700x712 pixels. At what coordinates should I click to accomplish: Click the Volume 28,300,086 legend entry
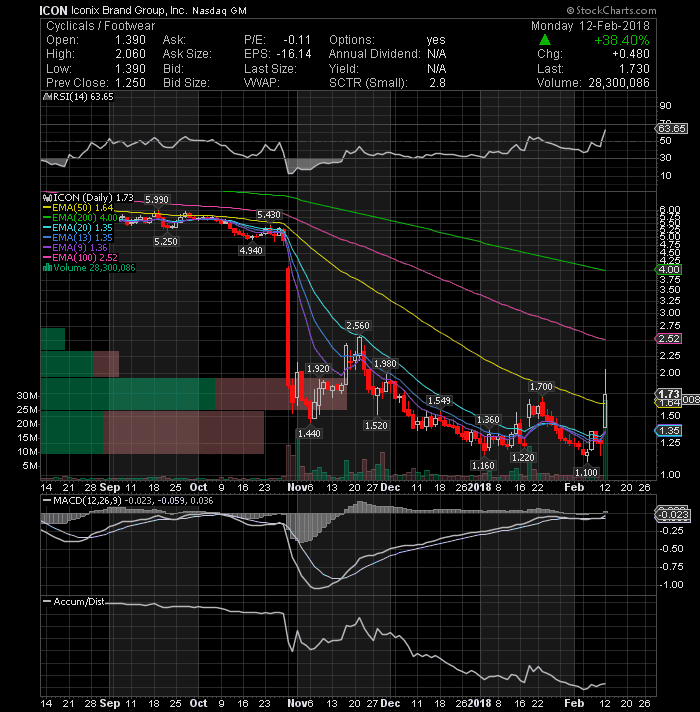point(89,267)
